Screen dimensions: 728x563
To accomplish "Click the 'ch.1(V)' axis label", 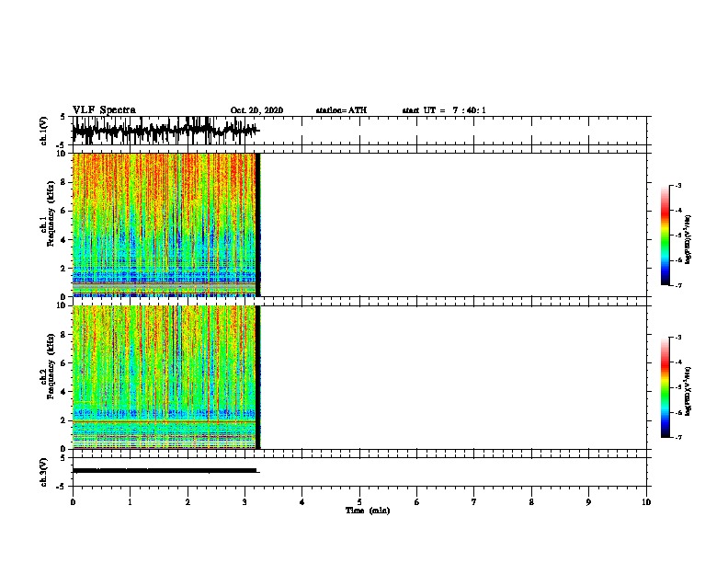I will pyautogui.click(x=44, y=131).
